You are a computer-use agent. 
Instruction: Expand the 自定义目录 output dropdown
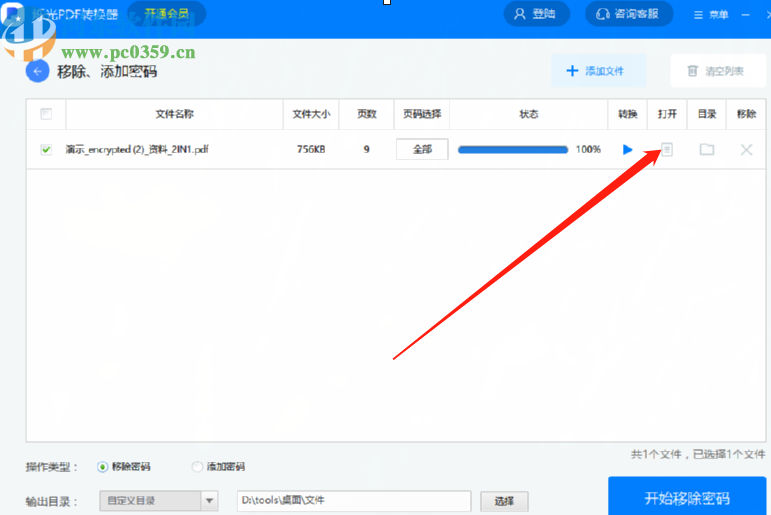(x=158, y=501)
